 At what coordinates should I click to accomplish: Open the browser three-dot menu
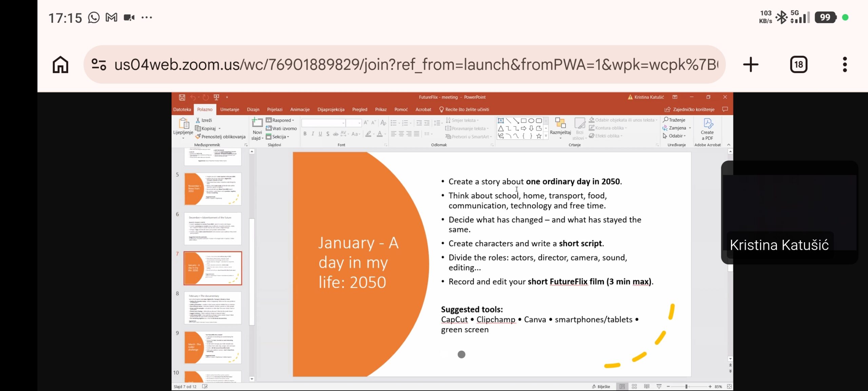[845, 64]
